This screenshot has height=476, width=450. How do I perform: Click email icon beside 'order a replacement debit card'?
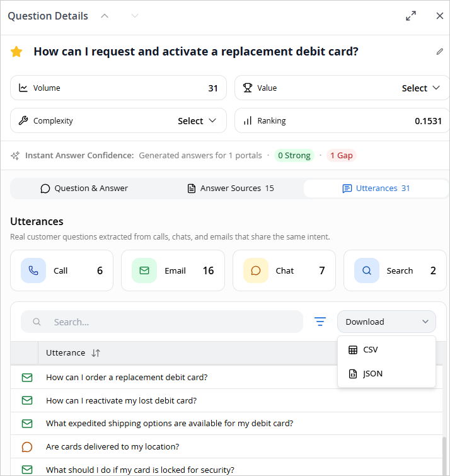[x=27, y=378]
